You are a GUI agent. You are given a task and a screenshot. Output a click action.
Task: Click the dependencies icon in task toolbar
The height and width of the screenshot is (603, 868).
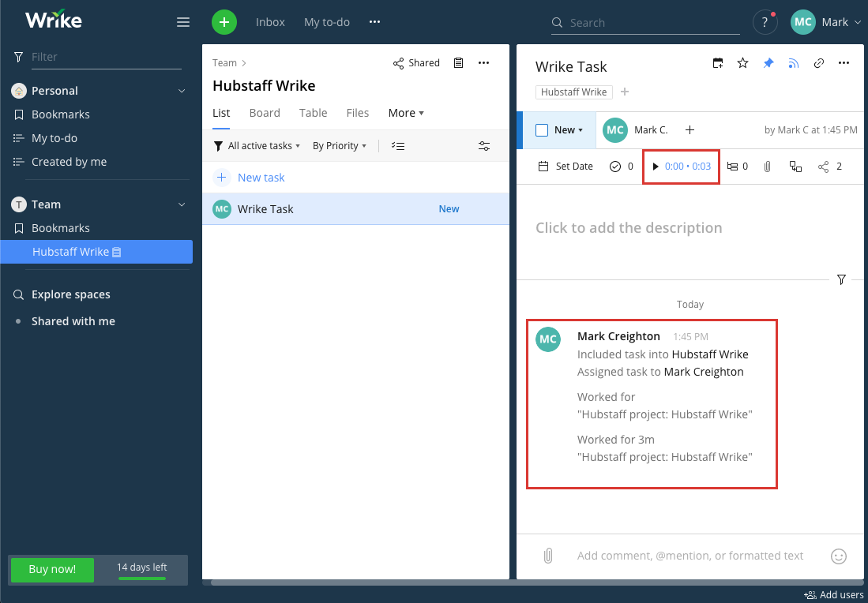point(795,166)
